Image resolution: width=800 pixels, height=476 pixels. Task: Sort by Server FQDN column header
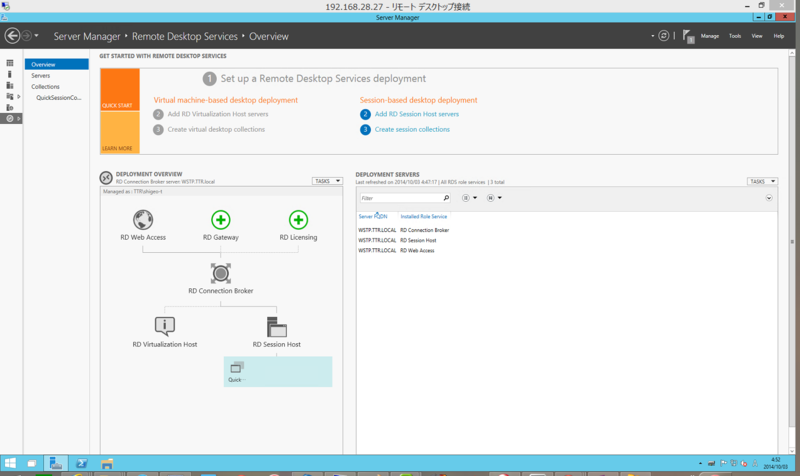pyautogui.click(x=373, y=217)
